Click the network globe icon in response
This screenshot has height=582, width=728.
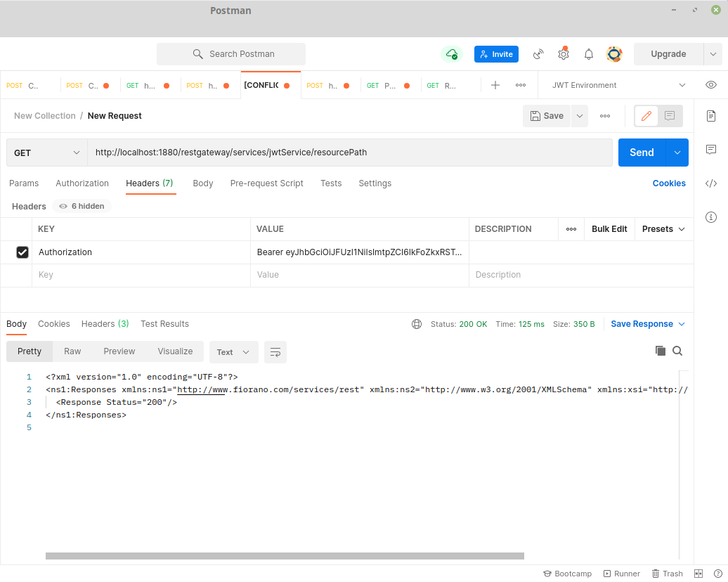tap(417, 324)
